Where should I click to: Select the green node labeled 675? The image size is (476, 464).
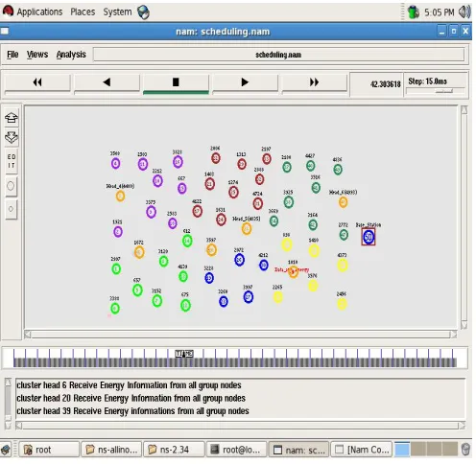click(185, 305)
